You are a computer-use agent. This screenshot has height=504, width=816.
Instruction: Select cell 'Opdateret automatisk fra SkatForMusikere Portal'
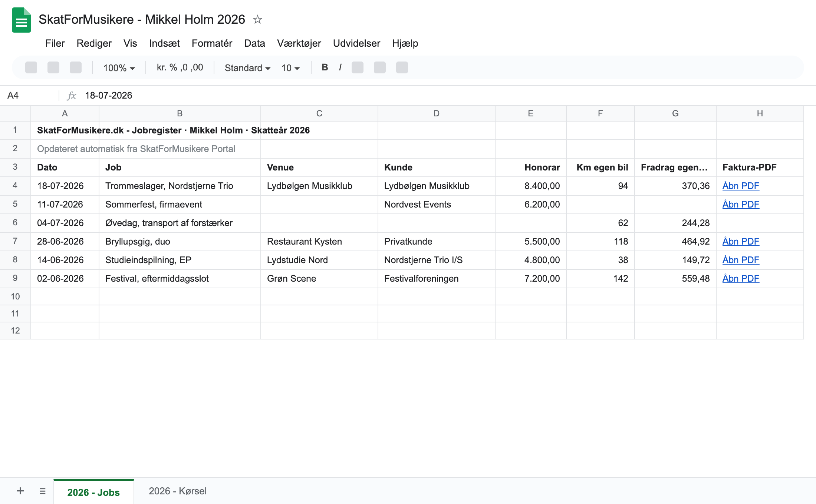(x=65, y=149)
